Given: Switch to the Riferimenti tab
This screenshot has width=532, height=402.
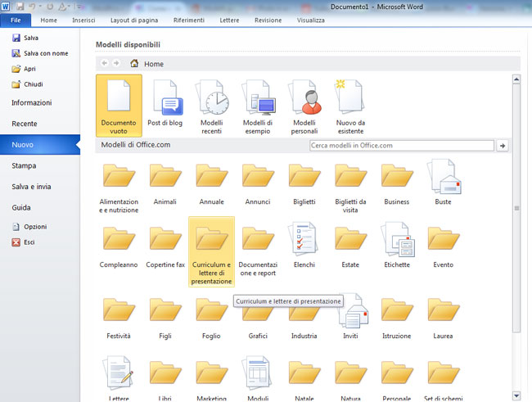Looking at the screenshot, I should [188, 20].
